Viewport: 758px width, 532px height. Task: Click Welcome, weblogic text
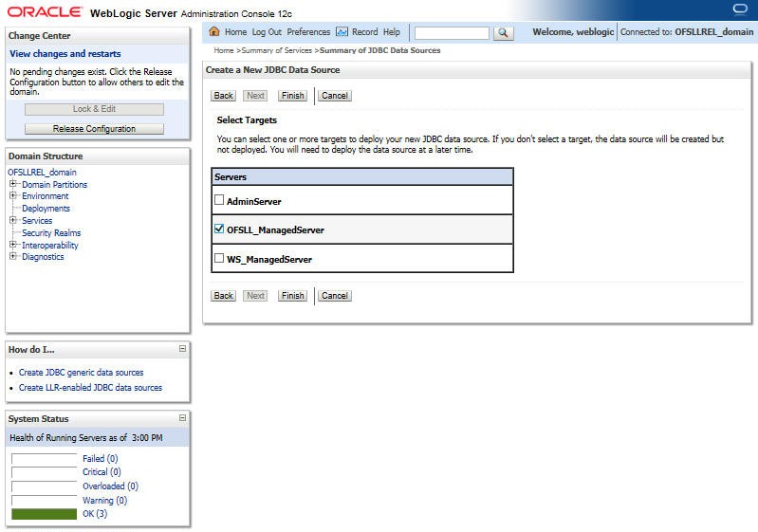(573, 32)
